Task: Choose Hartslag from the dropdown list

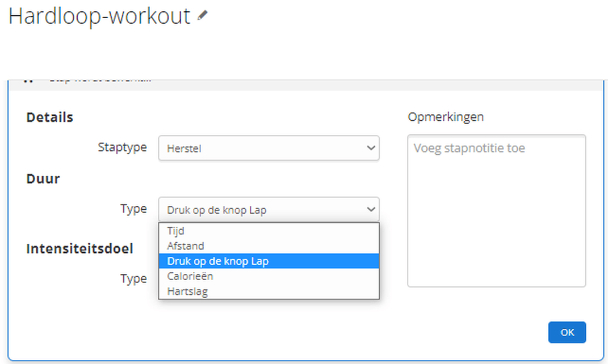Action: coord(187,291)
